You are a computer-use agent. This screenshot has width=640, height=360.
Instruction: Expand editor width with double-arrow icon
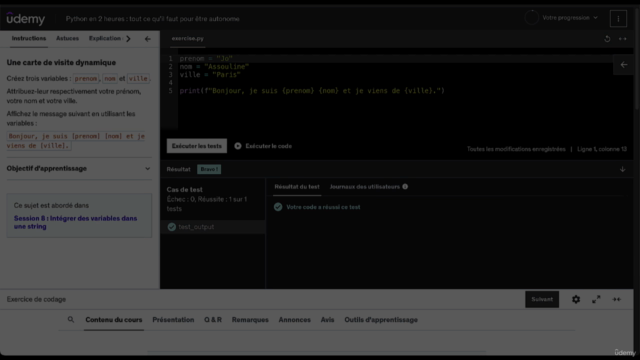pyautogui.click(x=622, y=39)
